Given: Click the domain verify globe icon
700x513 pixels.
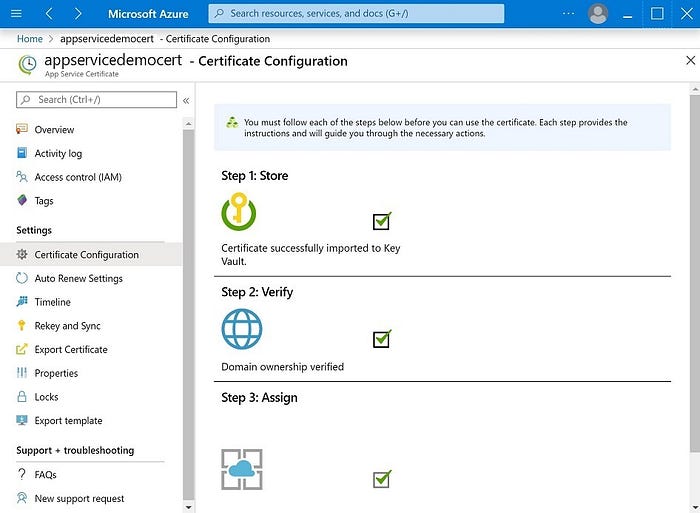Looking at the screenshot, I should coord(242,329).
